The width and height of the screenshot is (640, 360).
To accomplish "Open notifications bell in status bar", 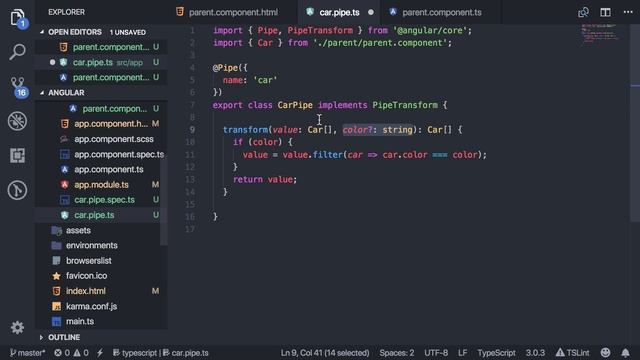I will click(625, 352).
